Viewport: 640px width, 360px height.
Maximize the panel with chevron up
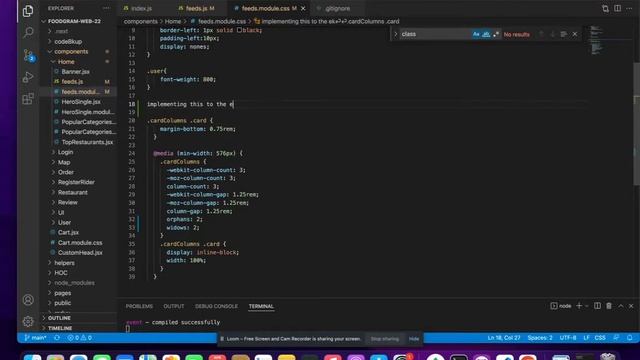tap(620, 306)
